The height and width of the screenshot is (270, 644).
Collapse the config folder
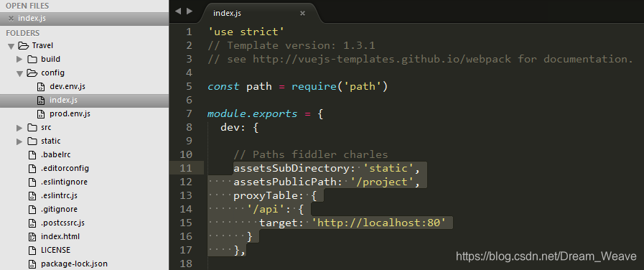click(19, 73)
